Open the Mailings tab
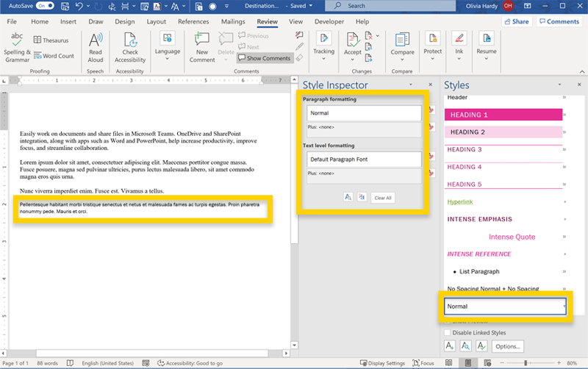Viewport: 588px width, 369px height. tap(233, 22)
